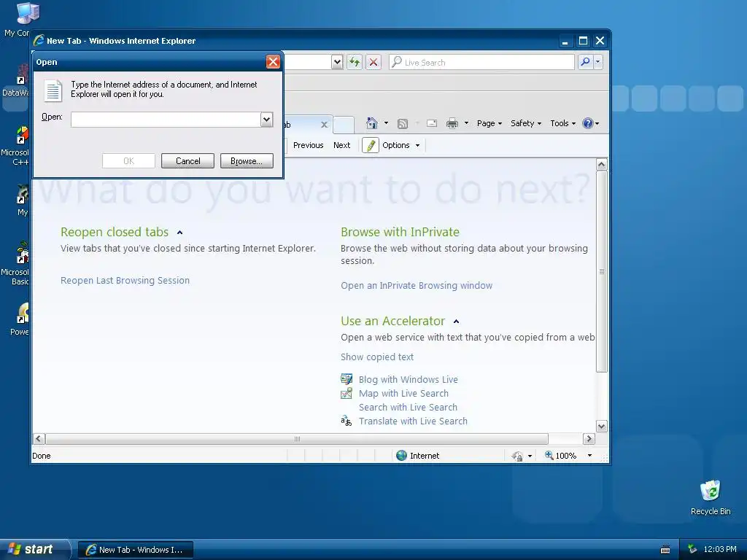747x560 pixels.
Task: Click the Refresh page icon
Action: click(x=355, y=63)
